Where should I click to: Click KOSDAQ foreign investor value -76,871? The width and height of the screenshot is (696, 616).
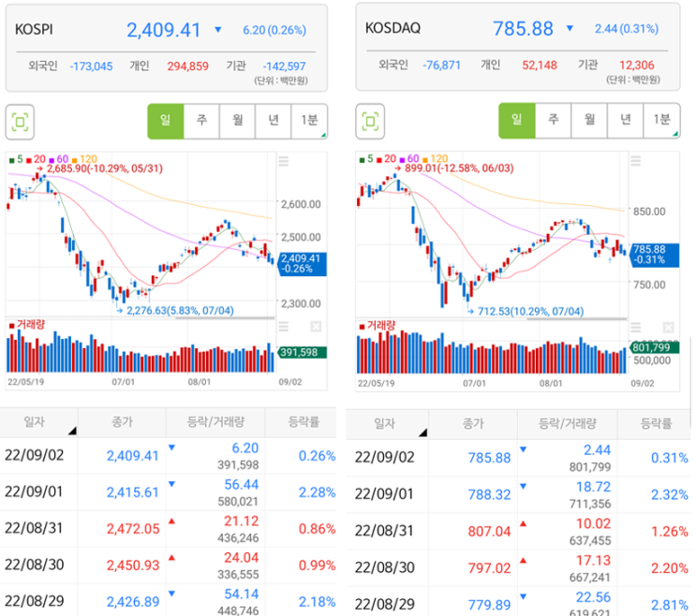(441, 66)
